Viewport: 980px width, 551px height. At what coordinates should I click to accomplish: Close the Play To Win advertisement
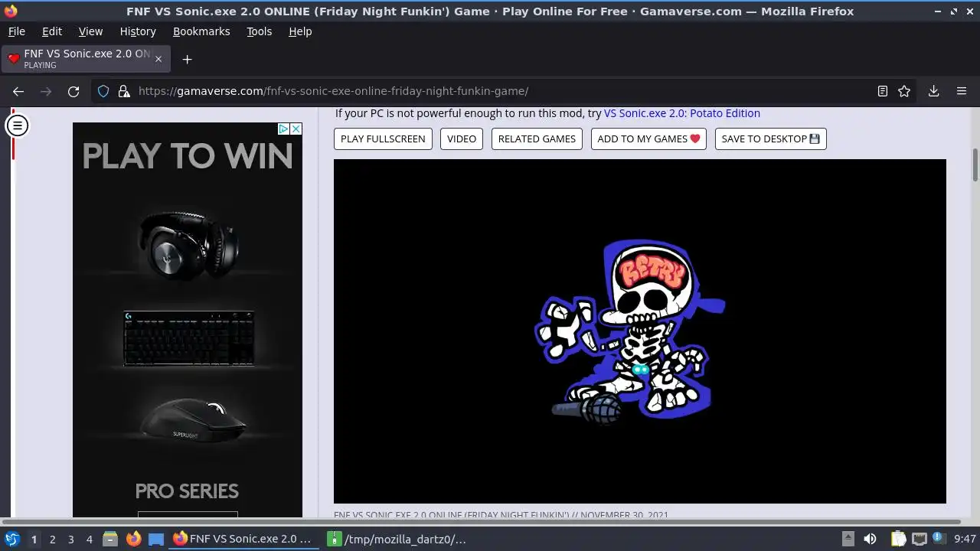tap(296, 129)
